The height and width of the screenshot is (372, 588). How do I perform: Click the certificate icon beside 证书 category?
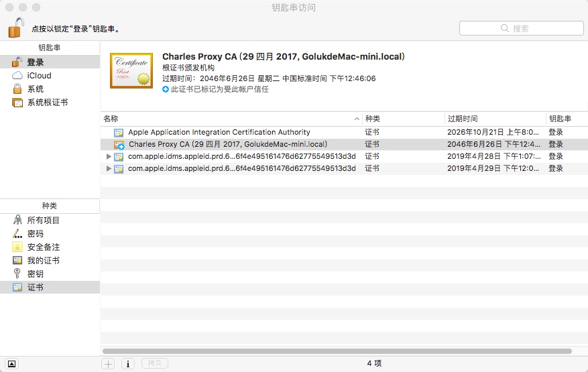(x=17, y=288)
